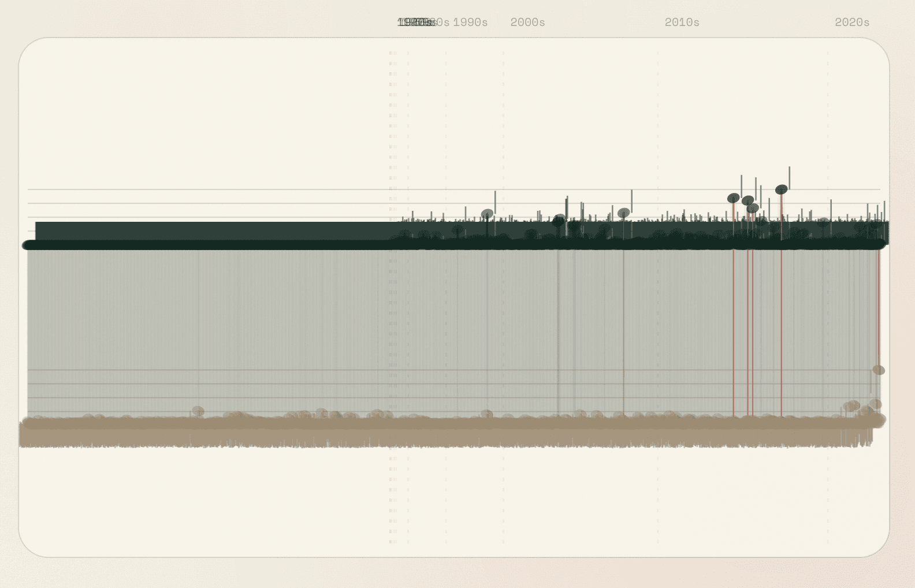Click the tan band along the bottom
Viewport: 915px width, 588px height.
[x=404, y=436]
